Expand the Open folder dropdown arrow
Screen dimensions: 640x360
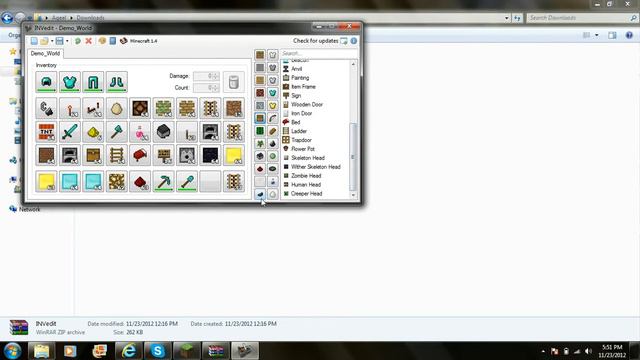[x=52, y=41]
